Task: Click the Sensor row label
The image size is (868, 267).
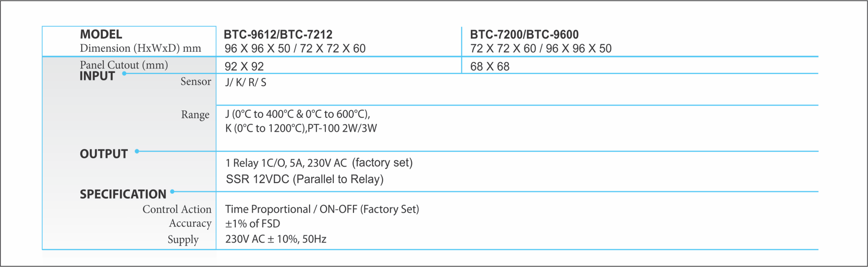Action: (196, 82)
